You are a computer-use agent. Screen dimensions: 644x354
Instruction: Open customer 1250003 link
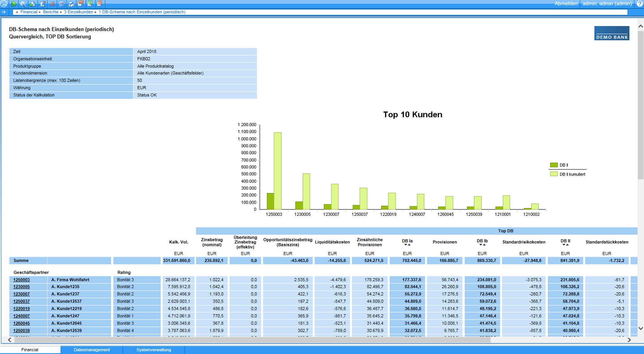pos(22,280)
